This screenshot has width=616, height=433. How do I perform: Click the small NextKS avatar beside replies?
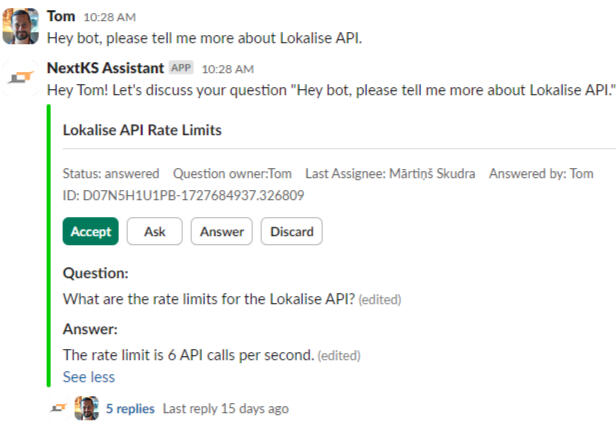[59, 408]
